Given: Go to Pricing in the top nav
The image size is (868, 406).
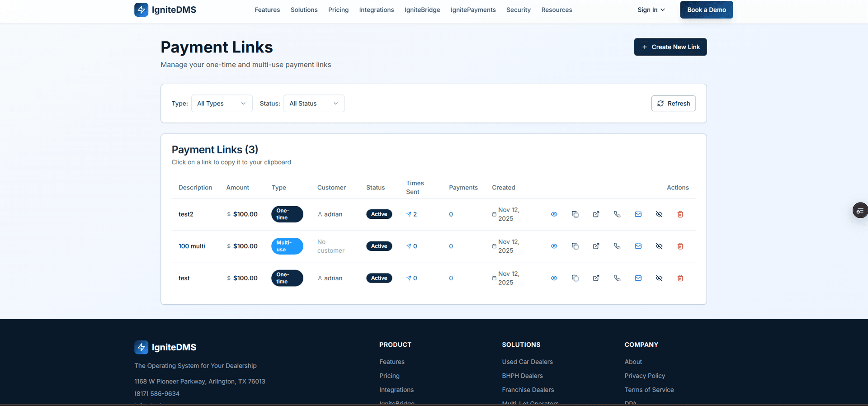Looking at the screenshot, I should click(338, 10).
